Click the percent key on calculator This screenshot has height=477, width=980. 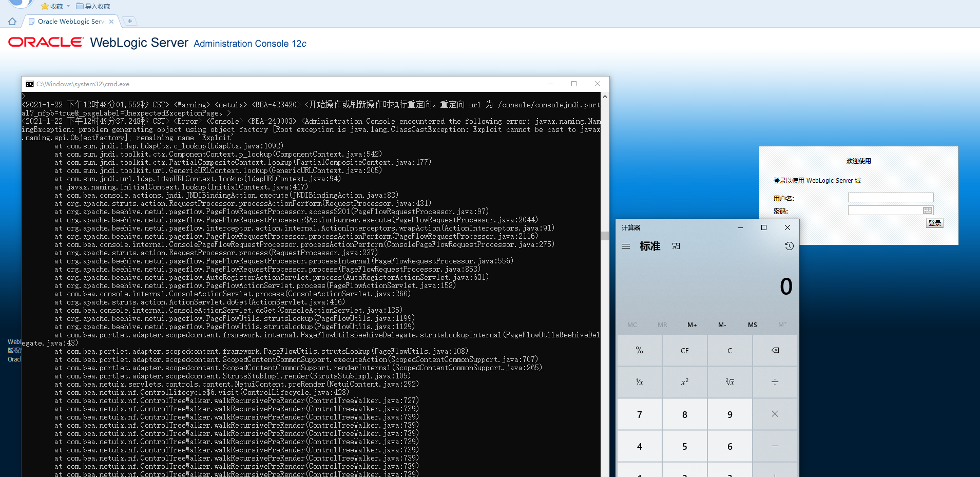click(639, 350)
